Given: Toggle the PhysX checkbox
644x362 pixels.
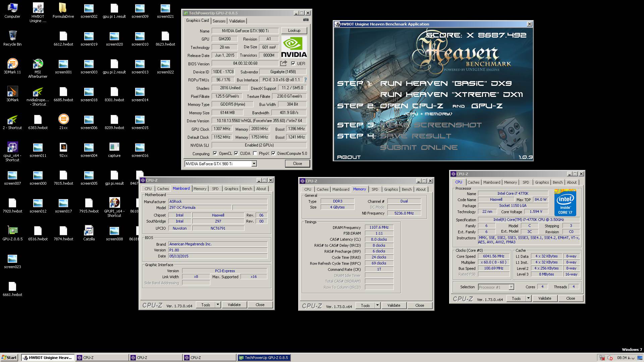Looking at the screenshot, I should tap(255, 154).
